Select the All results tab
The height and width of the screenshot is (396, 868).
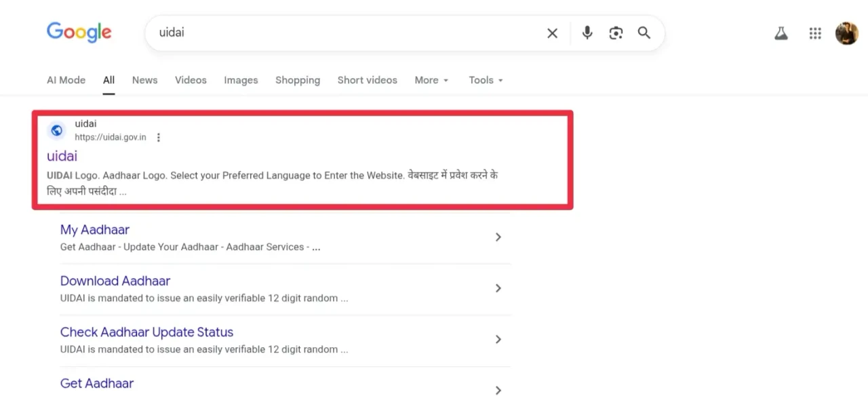tap(108, 80)
